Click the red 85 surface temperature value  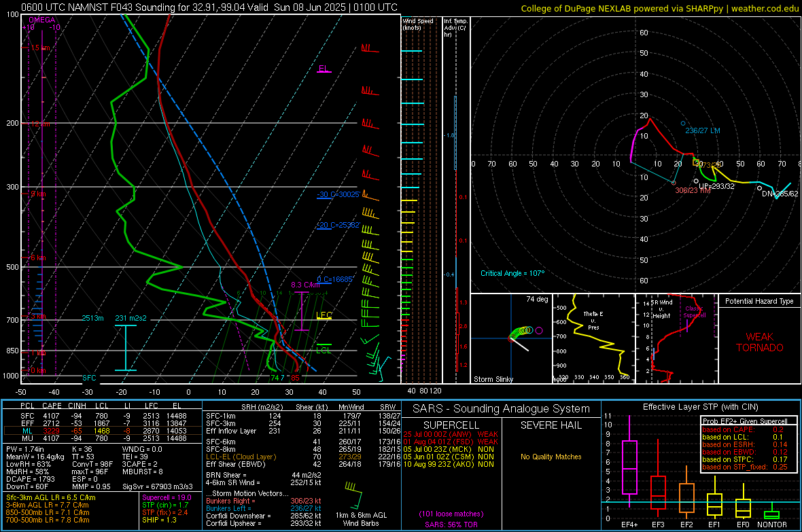295,378
